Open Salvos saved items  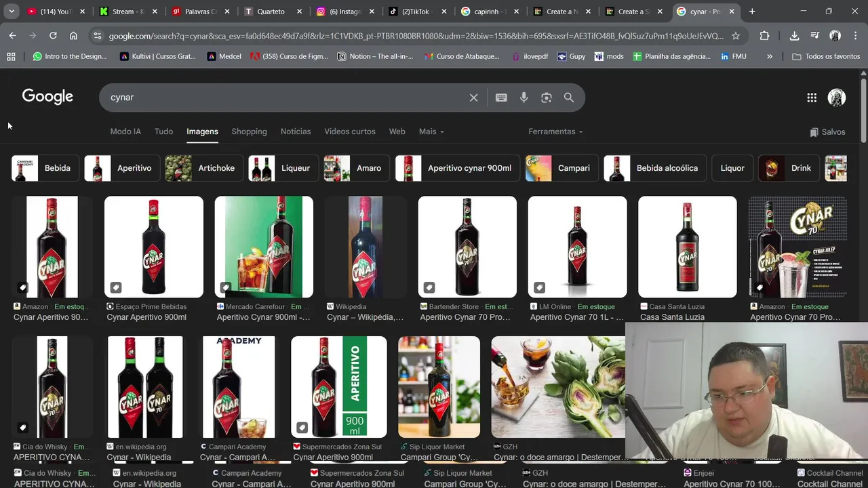827,132
